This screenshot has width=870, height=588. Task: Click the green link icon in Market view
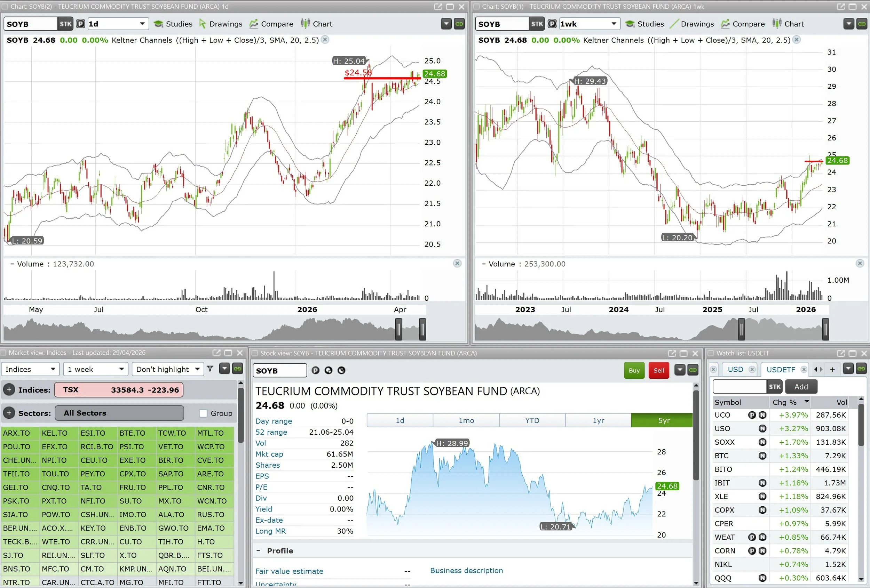237,369
